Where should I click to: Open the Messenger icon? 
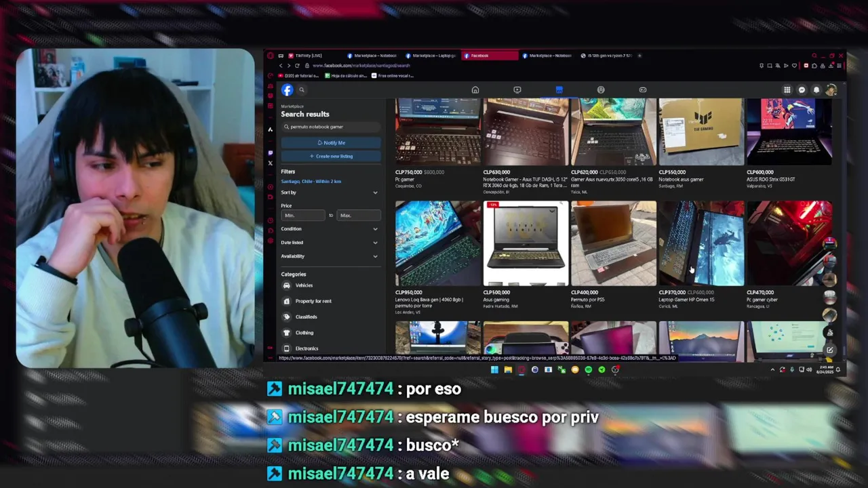coord(802,89)
